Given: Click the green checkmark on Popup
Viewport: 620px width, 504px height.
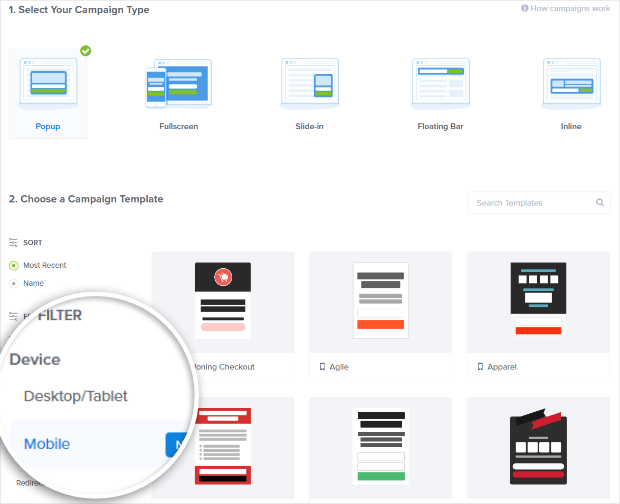Looking at the screenshot, I should pyautogui.click(x=85, y=51).
